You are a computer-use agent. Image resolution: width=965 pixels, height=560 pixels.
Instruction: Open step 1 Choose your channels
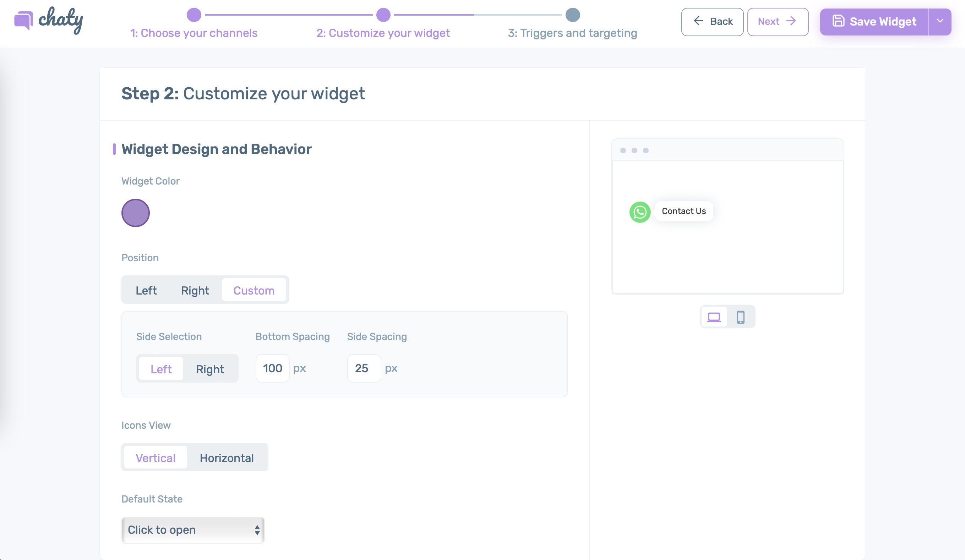point(194,33)
